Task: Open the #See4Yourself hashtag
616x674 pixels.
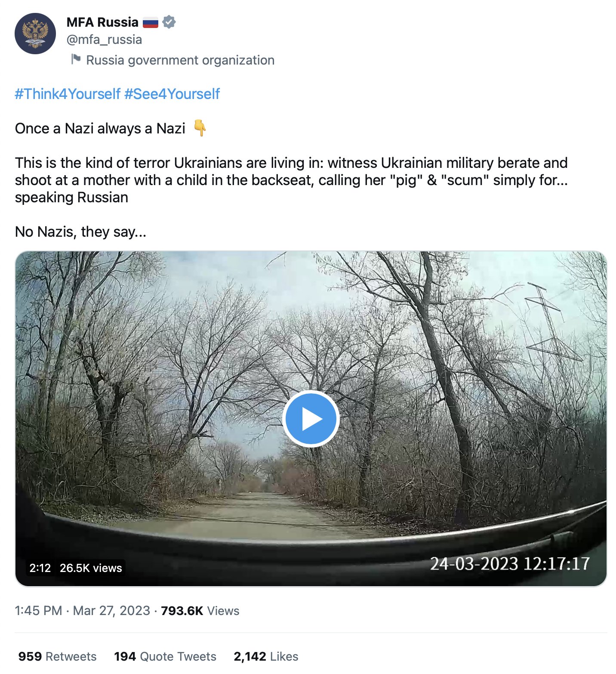Action: (x=172, y=94)
